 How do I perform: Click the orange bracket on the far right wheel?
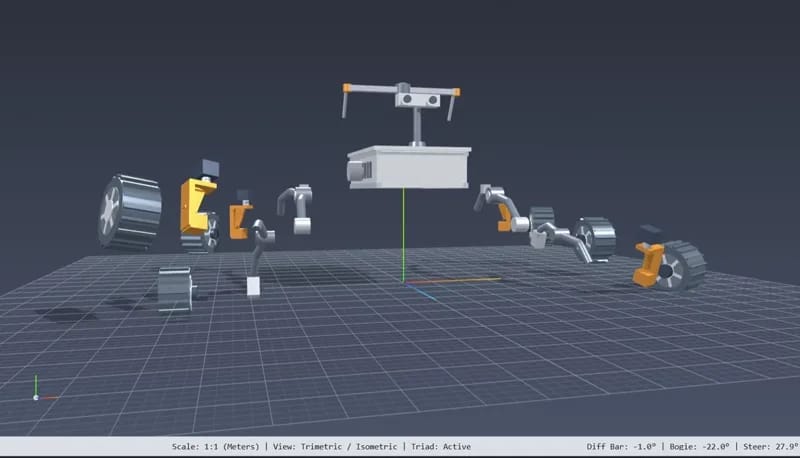648,264
